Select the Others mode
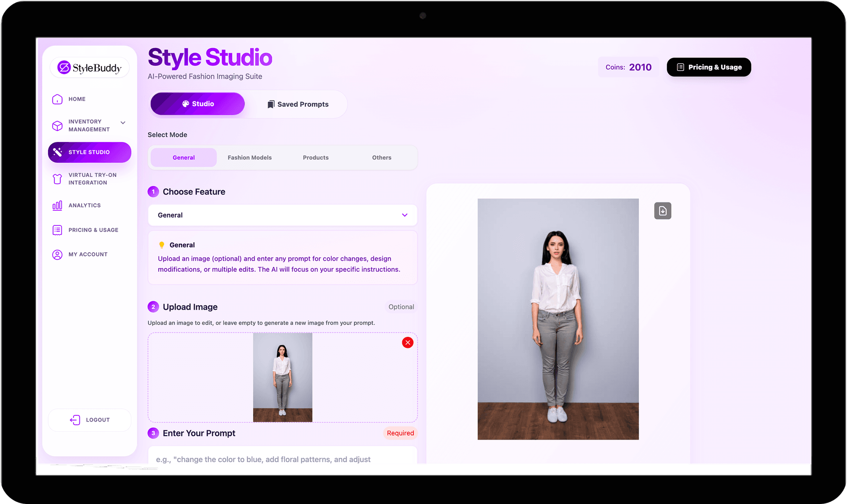This screenshot has width=847, height=504. point(382,158)
